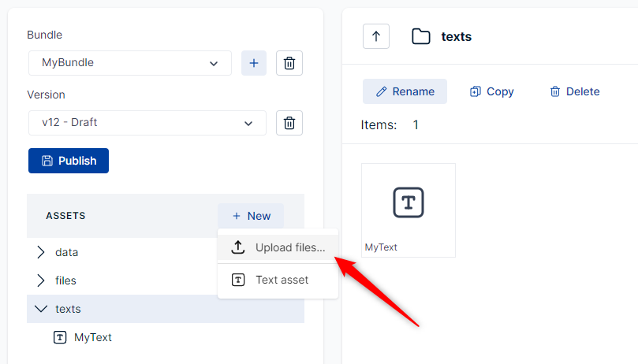638x364 pixels.
Task: Open the MyBundle bundle dropdown
Action: point(130,63)
